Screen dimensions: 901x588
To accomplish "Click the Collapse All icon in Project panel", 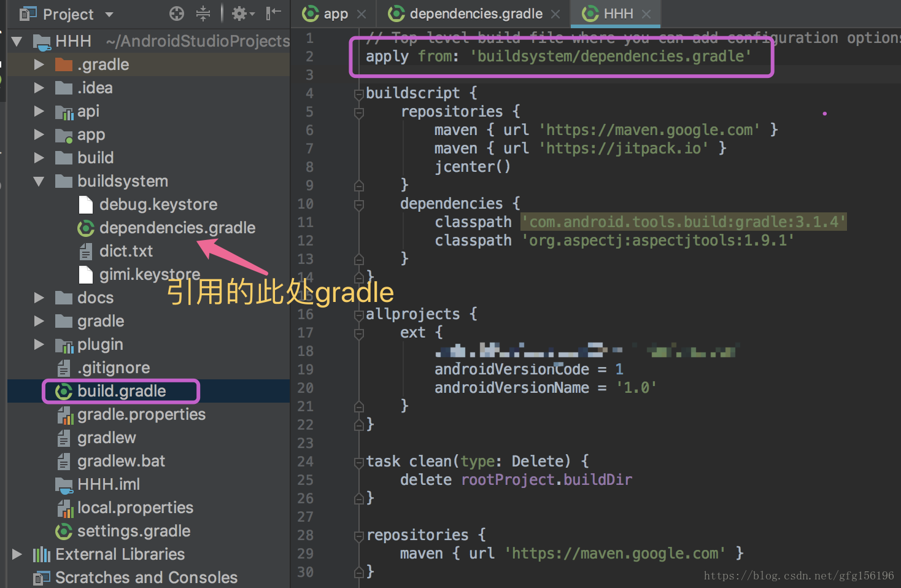I will coord(203,14).
